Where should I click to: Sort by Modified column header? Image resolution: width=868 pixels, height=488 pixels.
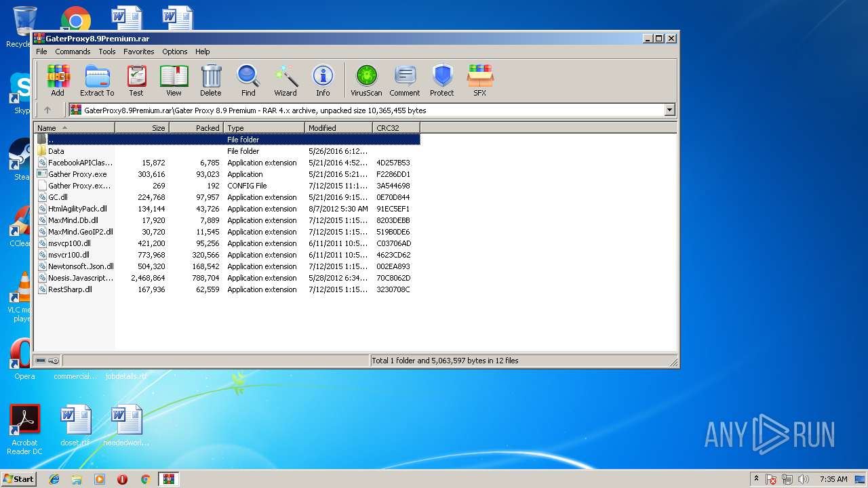339,127
